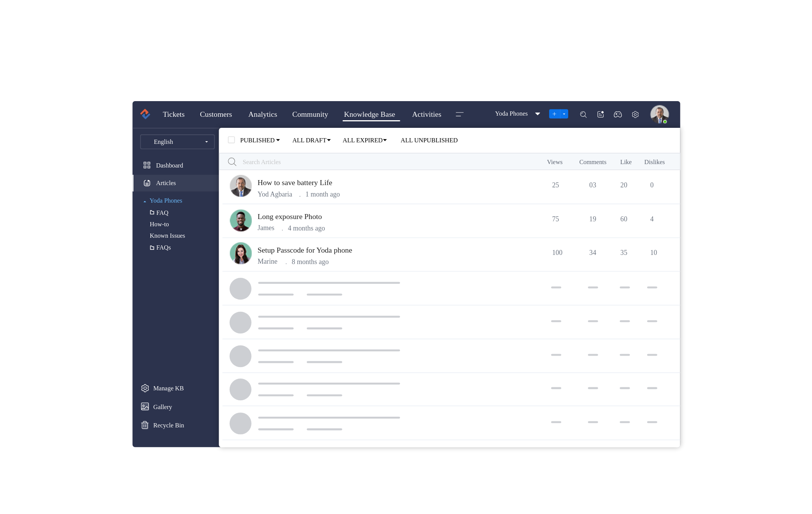Click the Manage KB gear icon
The image size is (812, 514).
click(x=145, y=388)
